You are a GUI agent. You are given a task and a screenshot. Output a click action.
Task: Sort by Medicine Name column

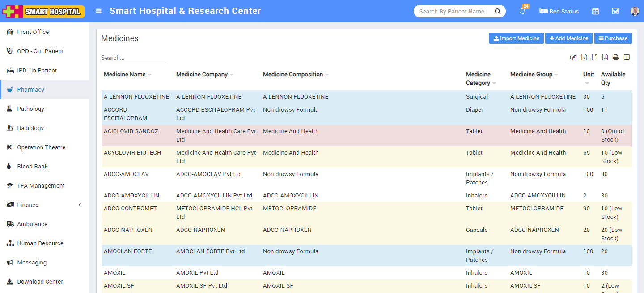(x=125, y=75)
